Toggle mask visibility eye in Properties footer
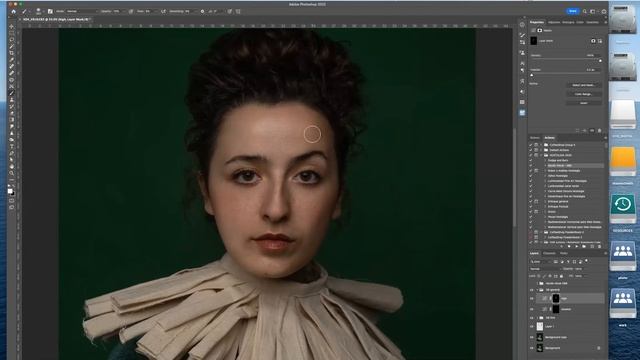The height and width of the screenshot is (360, 640). tap(592, 131)
